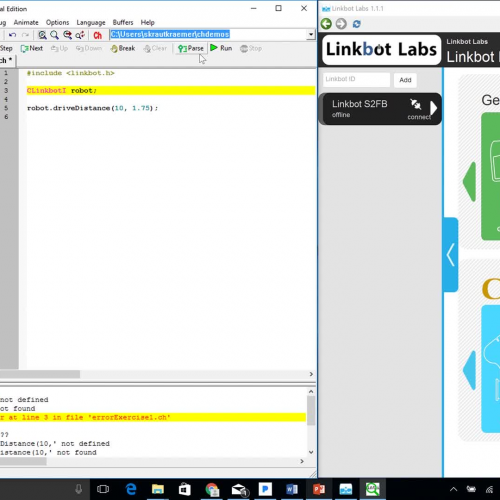Image resolution: width=500 pixels, height=500 pixels.
Task: Click the editor horizontal scrollbar thumb
Action: tap(40, 374)
